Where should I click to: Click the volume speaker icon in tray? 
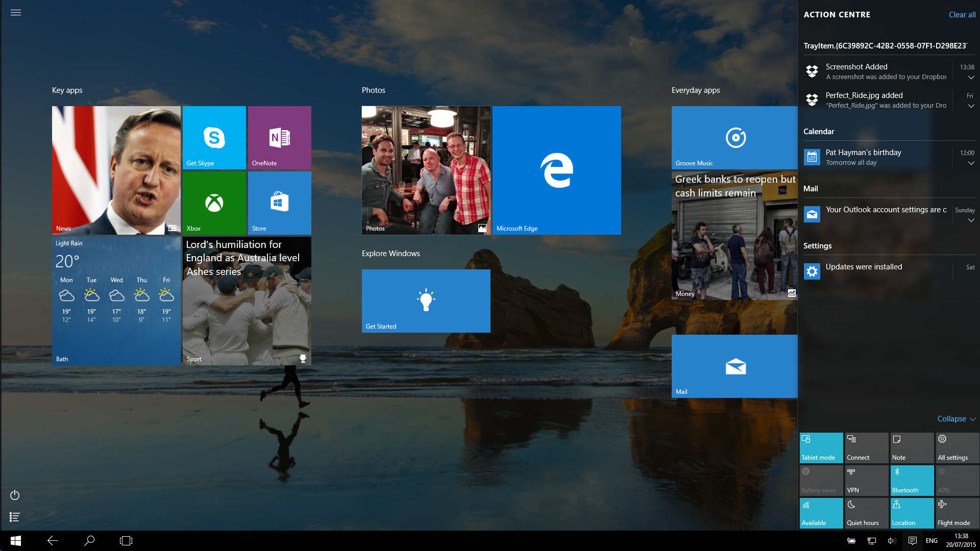[x=892, y=541]
